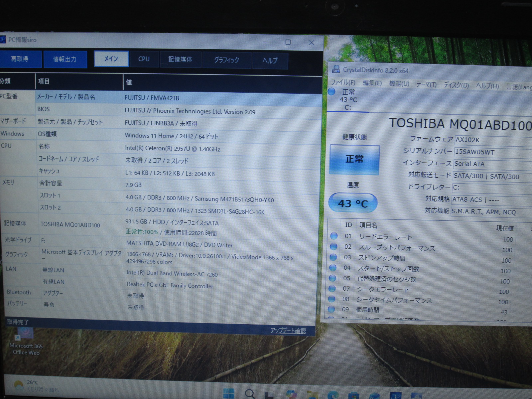Open 編集(E) menu in CrystalDiskInfo
Viewport: 532px width, 399px height.
click(x=372, y=83)
